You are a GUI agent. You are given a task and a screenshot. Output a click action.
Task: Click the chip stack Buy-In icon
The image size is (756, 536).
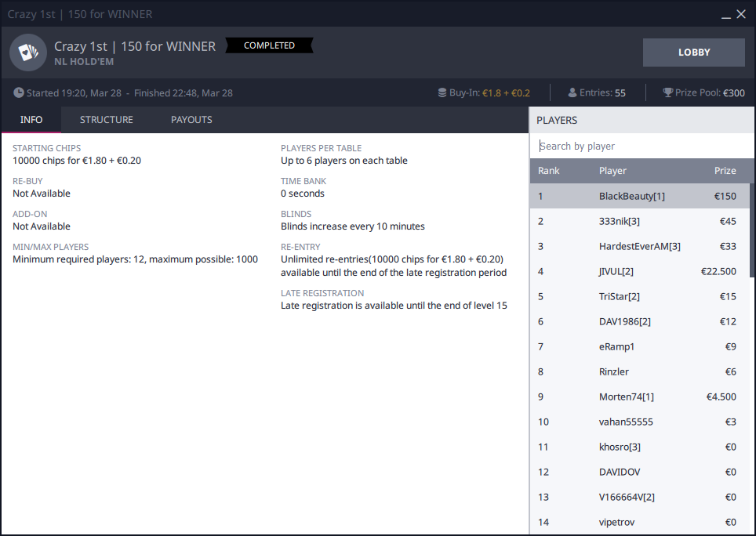(x=442, y=92)
